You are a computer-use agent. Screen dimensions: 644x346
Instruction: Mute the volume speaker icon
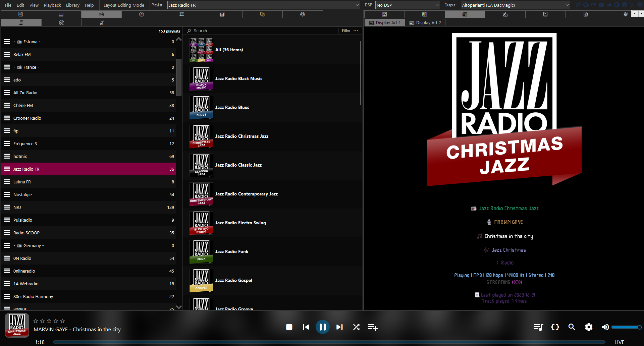(x=605, y=327)
